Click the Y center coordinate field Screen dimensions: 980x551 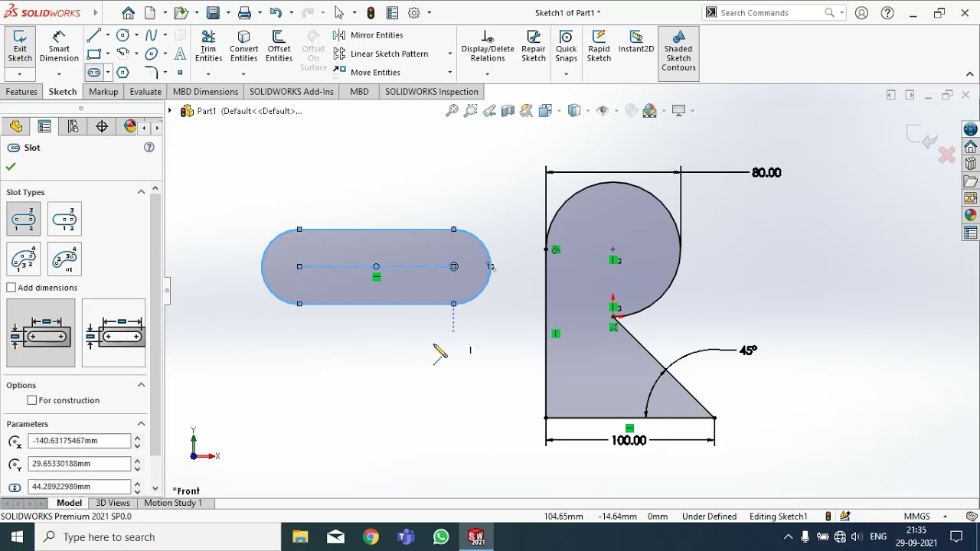[x=79, y=464]
